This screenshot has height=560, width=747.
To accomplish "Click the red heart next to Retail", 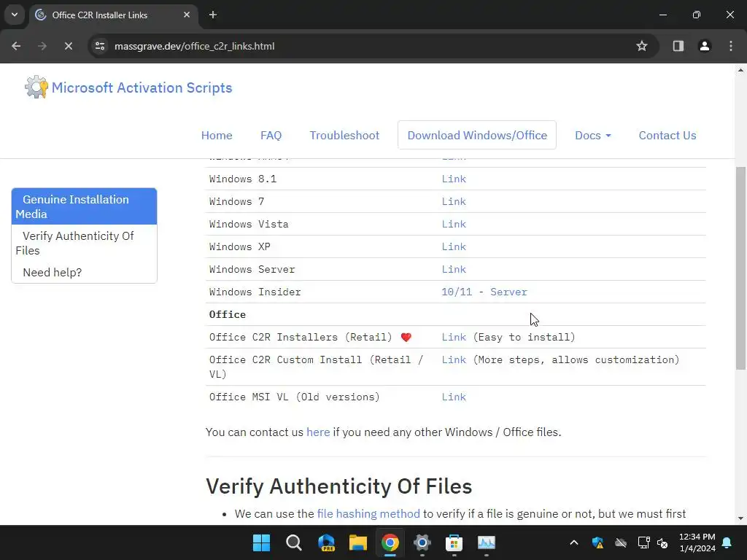I will 406,337.
